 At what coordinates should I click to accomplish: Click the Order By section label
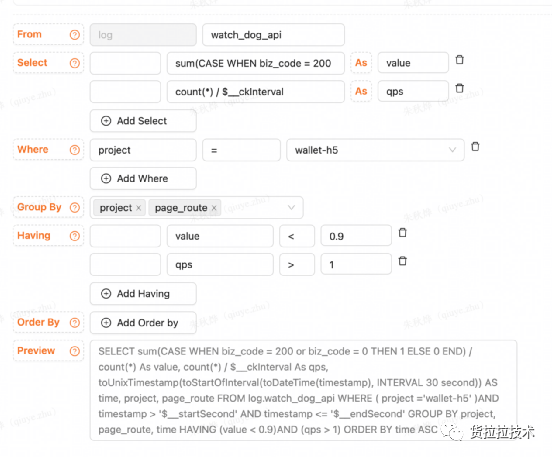(x=38, y=322)
